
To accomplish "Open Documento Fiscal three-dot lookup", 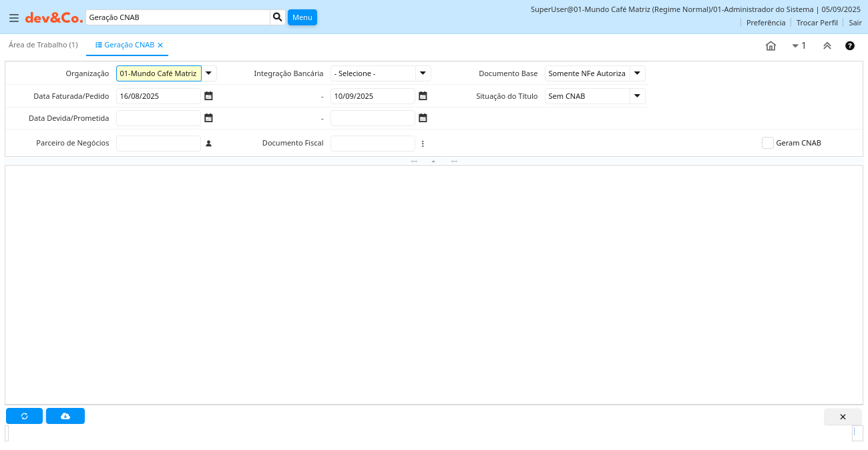I will coord(423,144).
